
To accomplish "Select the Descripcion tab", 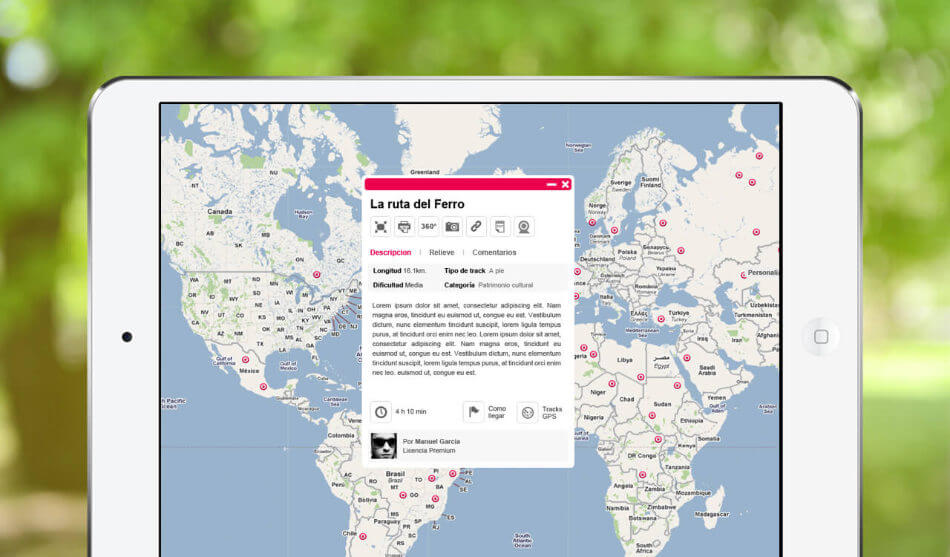I will [390, 253].
